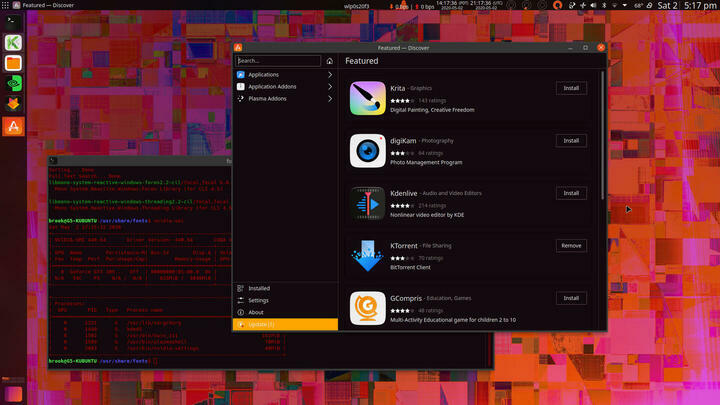The image size is (720, 405).
Task: Launch the Firefox dock icon
Action: pyautogui.click(x=13, y=104)
